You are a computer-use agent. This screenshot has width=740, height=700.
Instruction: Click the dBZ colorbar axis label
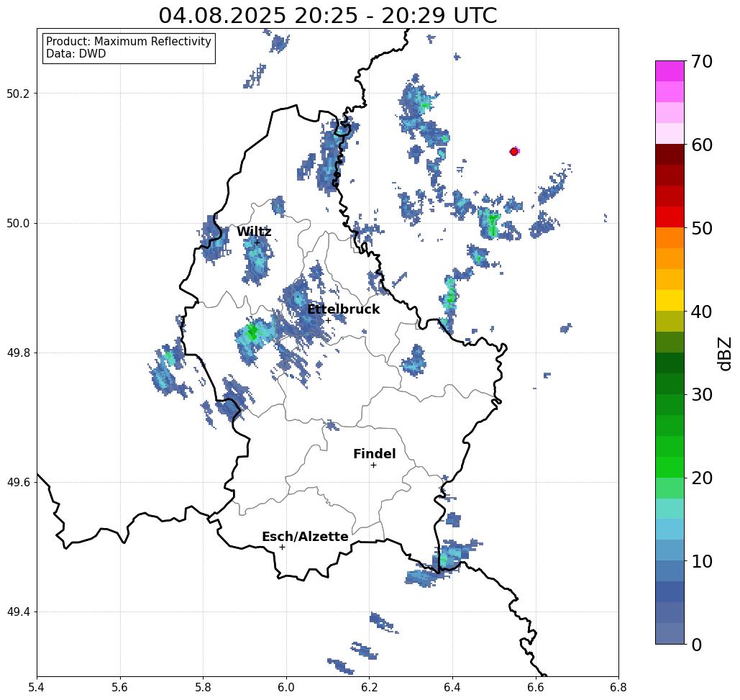coord(724,353)
